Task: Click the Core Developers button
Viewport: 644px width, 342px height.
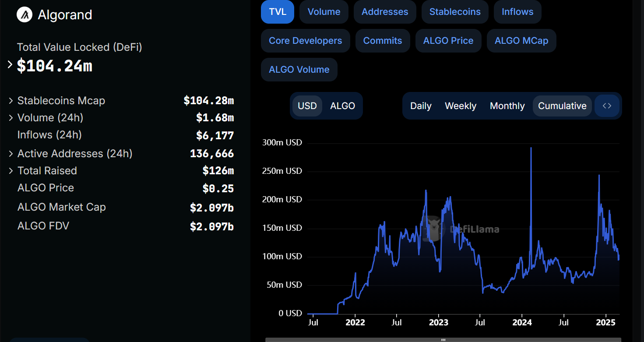Action: click(x=306, y=41)
